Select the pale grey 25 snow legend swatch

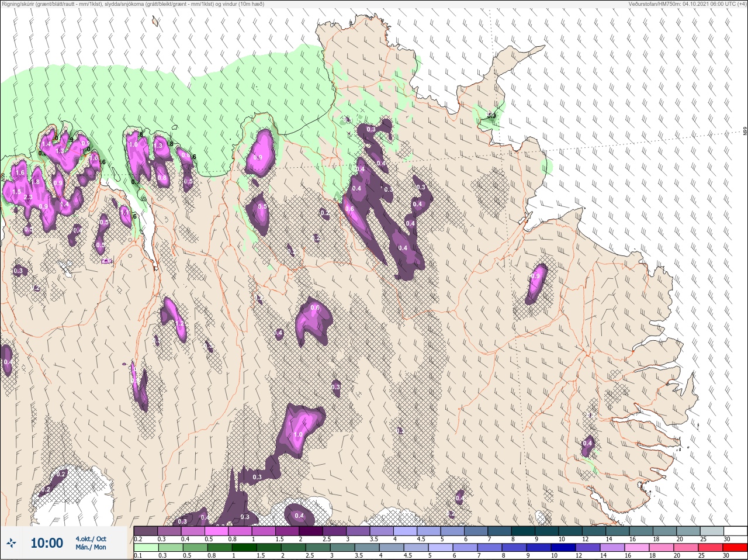tap(711, 531)
